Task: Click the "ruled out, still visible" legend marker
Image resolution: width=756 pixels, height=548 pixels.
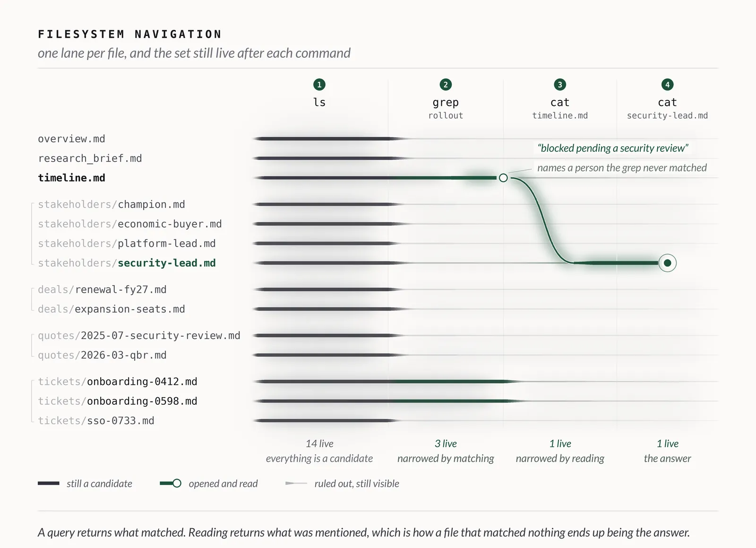Action: pos(296,483)
